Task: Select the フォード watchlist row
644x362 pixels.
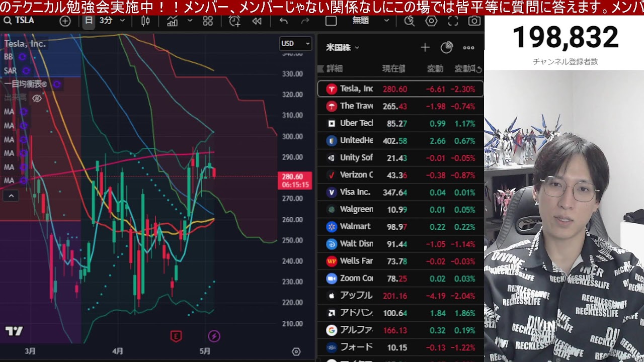Action: point(400,347)
